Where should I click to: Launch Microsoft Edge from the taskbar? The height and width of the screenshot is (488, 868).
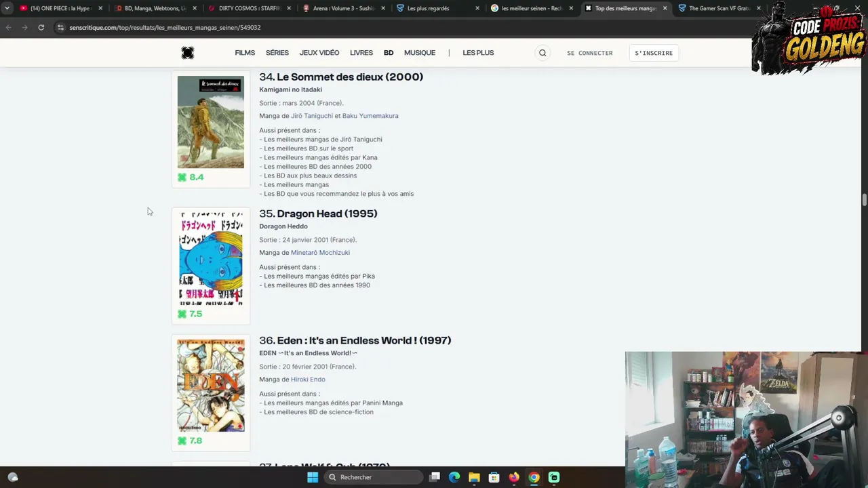[x=454, y=477]
